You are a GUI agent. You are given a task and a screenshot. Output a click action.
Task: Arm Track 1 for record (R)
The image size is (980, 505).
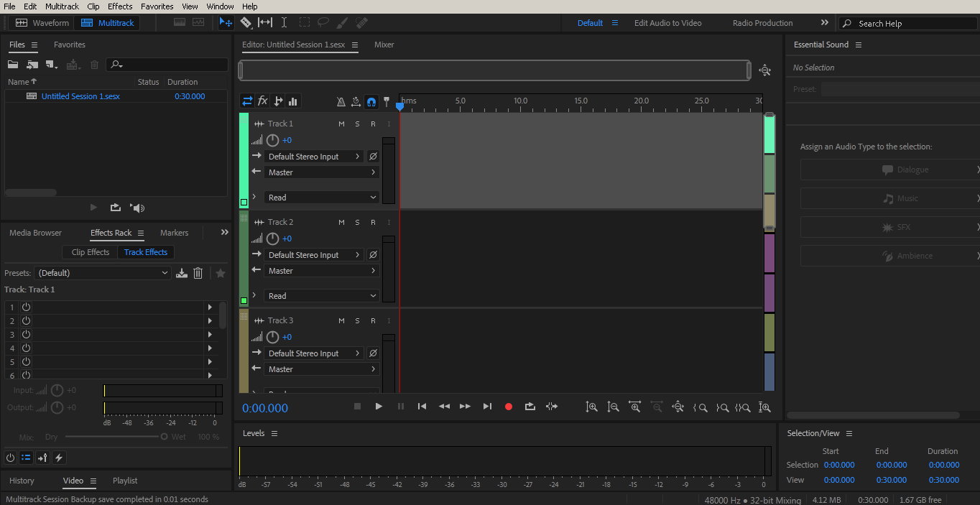point(373,124)
